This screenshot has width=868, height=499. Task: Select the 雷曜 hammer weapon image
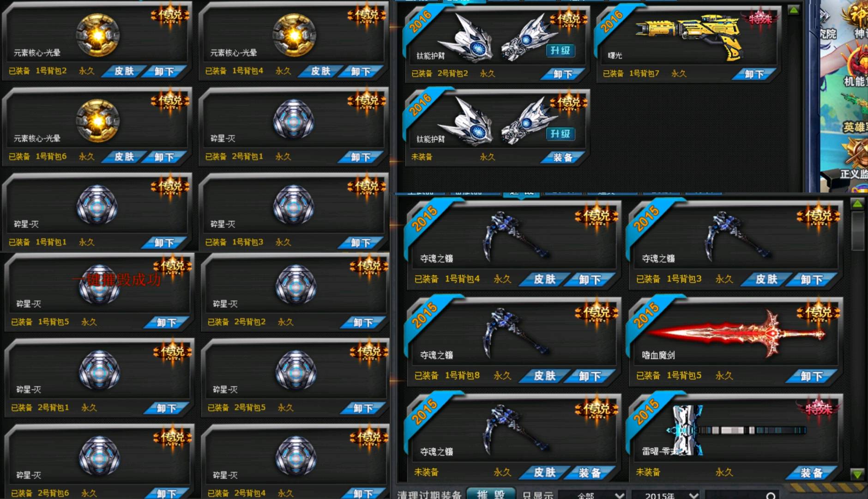(x=736, y=430)
